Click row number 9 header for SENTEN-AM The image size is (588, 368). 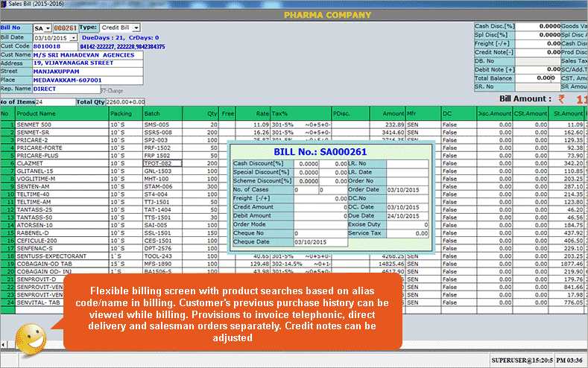[7, 187]
